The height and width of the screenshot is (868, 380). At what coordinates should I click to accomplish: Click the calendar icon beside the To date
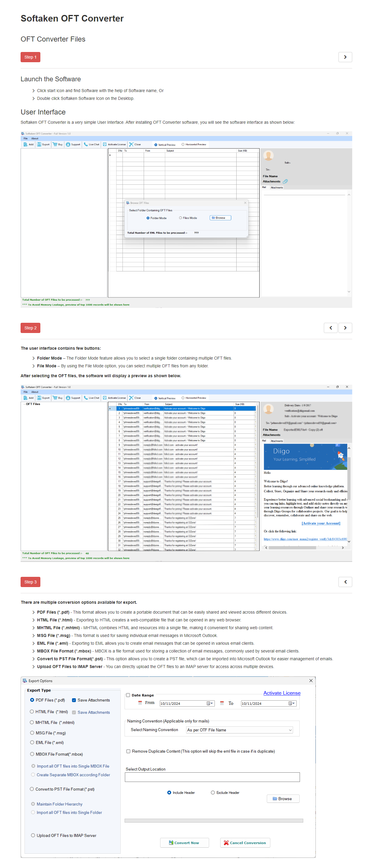tap(222, 703)
